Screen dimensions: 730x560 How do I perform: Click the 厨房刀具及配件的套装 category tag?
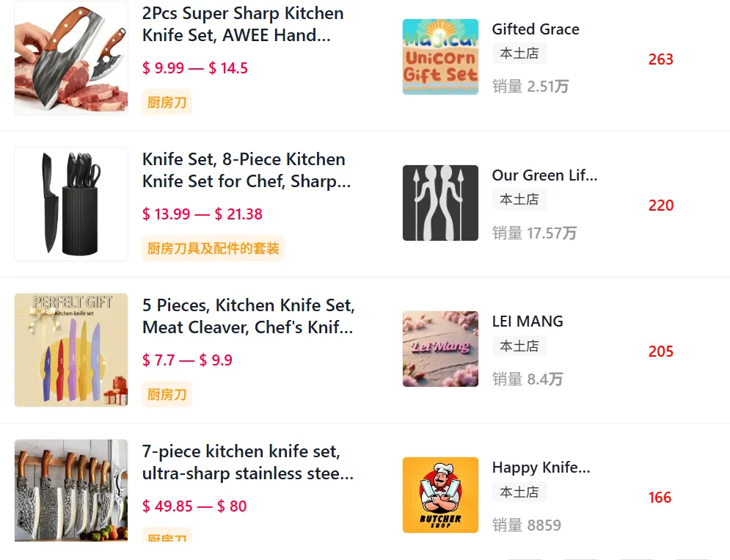click(213, 249)
